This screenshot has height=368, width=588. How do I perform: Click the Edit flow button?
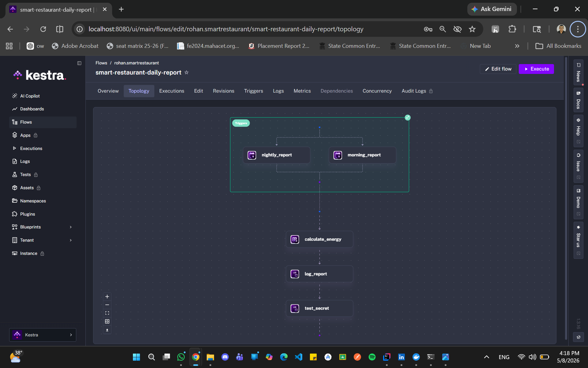coord(498,69)
